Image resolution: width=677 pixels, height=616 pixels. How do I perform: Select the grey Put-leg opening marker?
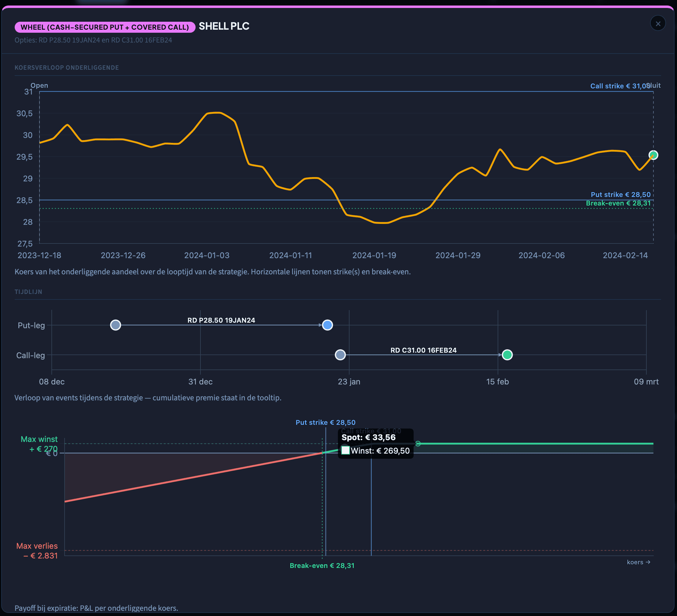point(115,325)
